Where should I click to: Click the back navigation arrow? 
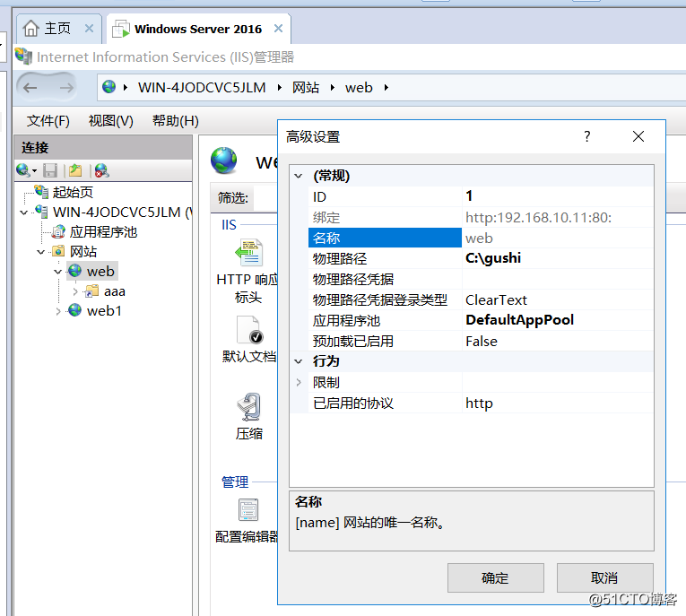[x=30, y=88]
